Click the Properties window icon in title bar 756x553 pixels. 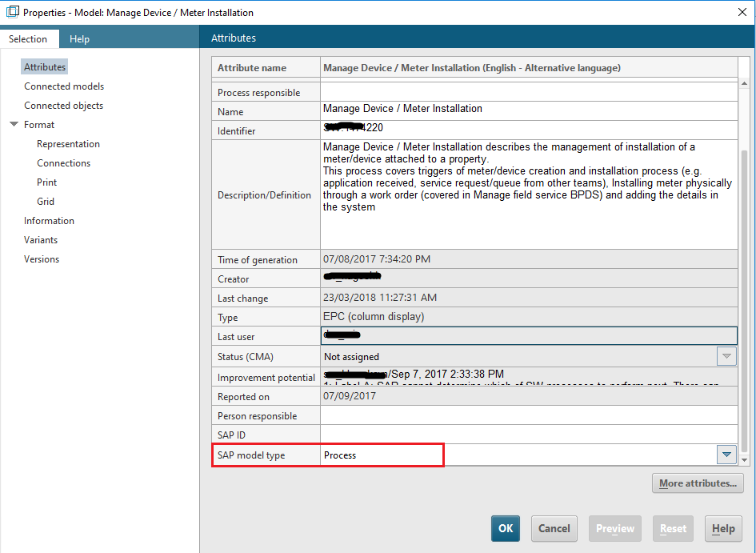pos(12,12)
